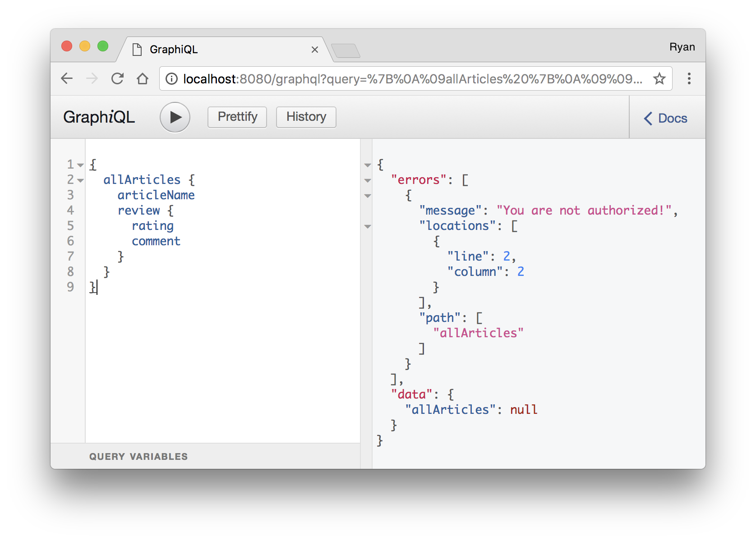Click the Ryan profile name

(x=682, y=47)
